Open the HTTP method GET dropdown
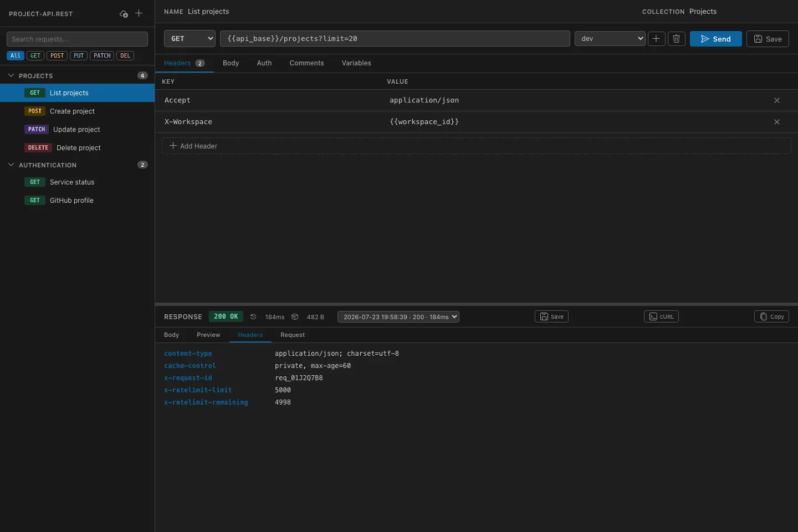Screen dimensions: 798x532 click(190, 39)
